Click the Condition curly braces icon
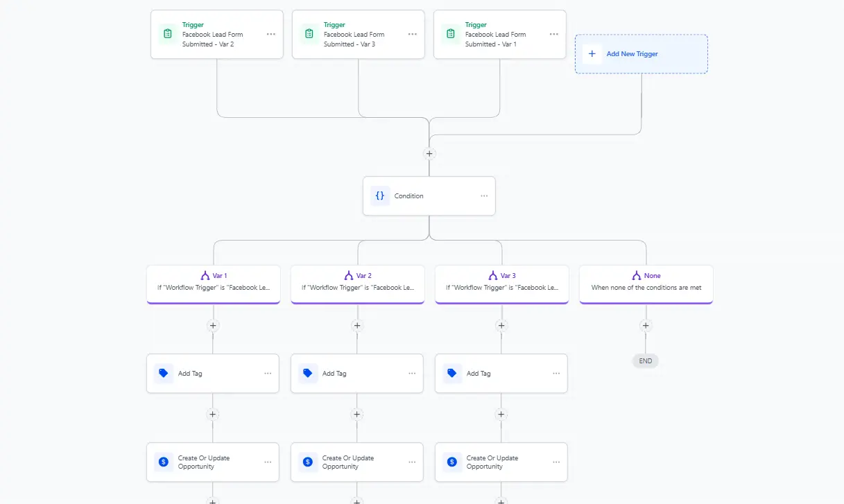 coord(379,195)
